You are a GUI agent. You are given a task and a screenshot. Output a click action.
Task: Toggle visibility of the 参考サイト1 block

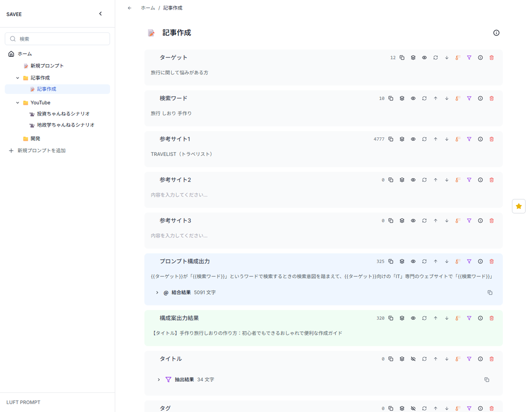pos(413,139)
